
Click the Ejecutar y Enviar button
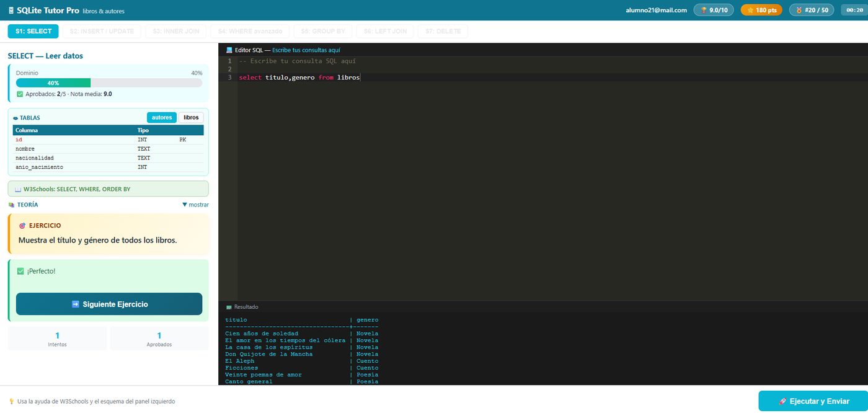click(x=813, y=401)
